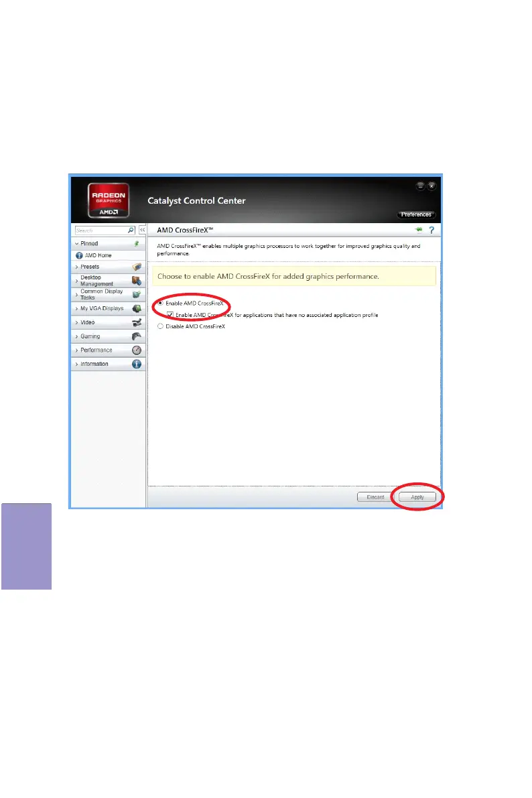Select Disable AMD CrossFireX radio button
The height and width of the screenshot is (798, 532).
160,326
